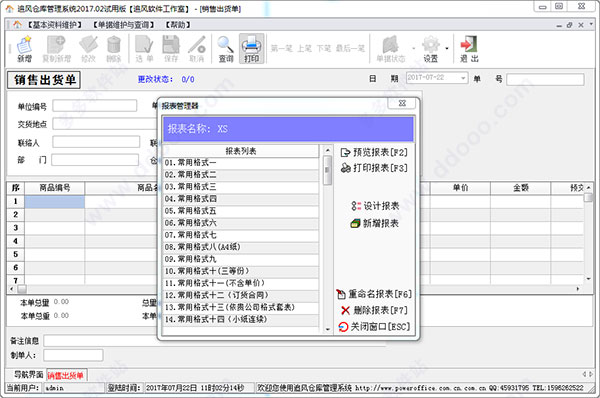Expand the 日期 date dropdown
This screenshot has width=600, height=398.
pos(463,78)
